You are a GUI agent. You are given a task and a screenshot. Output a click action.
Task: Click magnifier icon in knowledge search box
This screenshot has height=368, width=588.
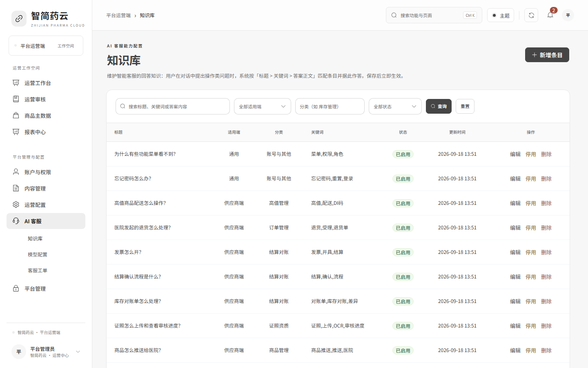coord(122,106)
